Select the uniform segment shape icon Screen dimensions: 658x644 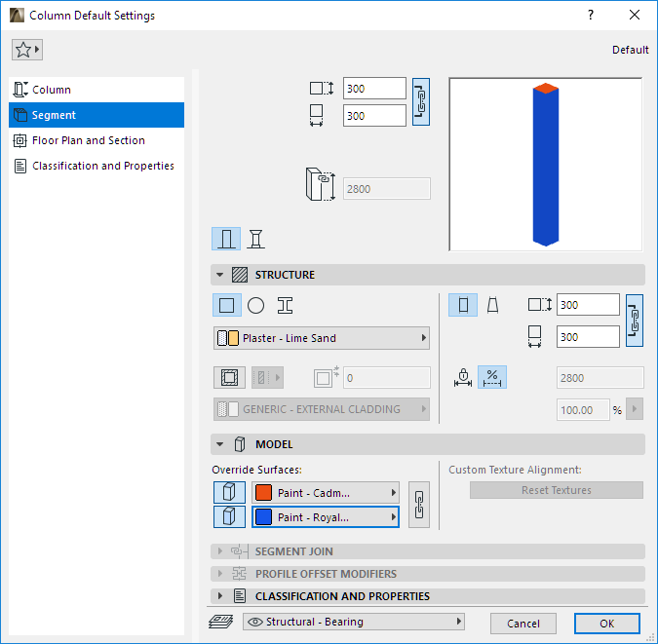[x=463, y=305]
